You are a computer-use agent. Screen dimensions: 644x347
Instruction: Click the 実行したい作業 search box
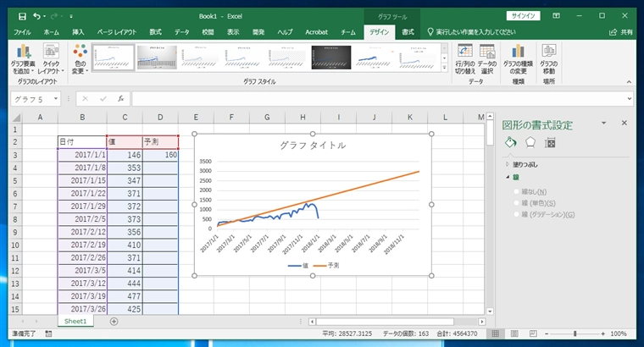click(471, 32)
